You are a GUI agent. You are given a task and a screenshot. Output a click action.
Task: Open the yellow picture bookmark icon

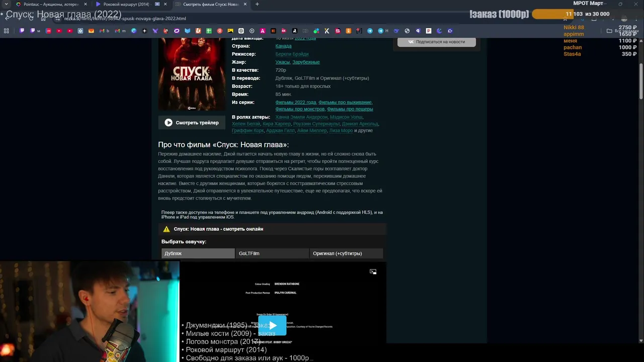tap(230, 31)
